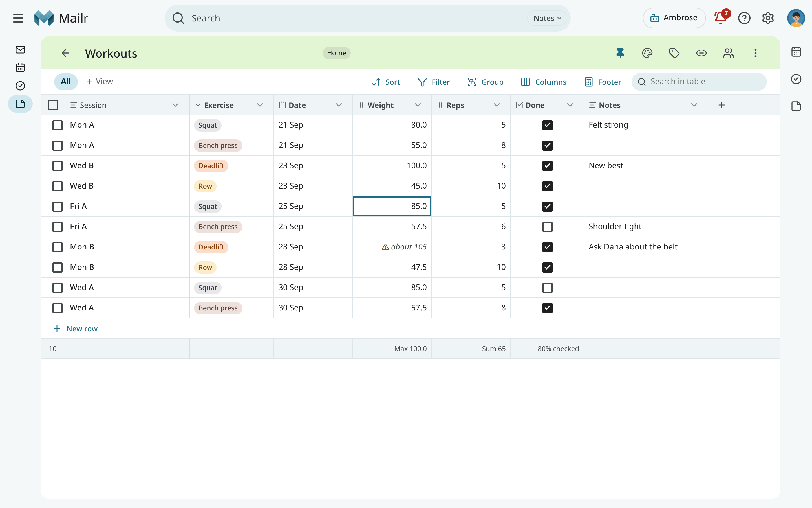Expand the Done column menu chevron
This screenshot has width=812, height=508.
[570, 105]
